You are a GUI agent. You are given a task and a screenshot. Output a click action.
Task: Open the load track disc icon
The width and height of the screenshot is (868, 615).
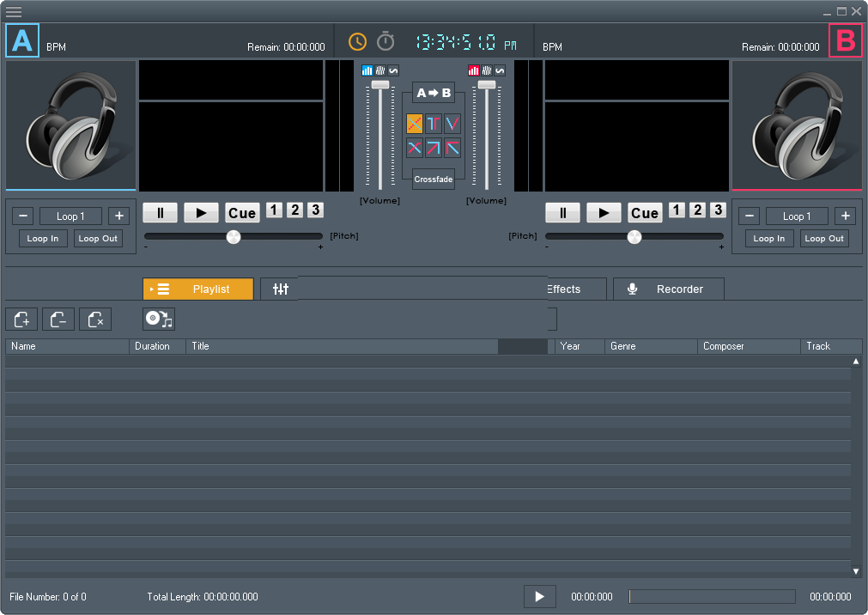pos(158,319)
